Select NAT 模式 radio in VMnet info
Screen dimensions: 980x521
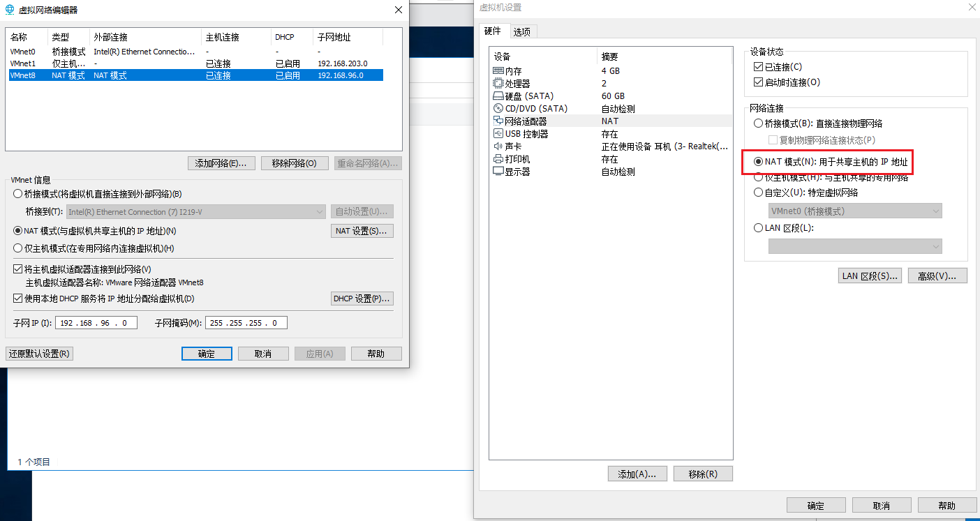click(x=18, y=231)
